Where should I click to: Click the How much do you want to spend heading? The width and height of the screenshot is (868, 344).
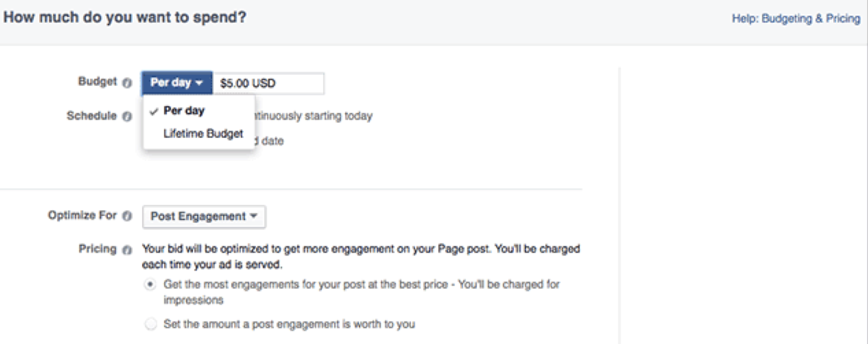click(125, 18)
